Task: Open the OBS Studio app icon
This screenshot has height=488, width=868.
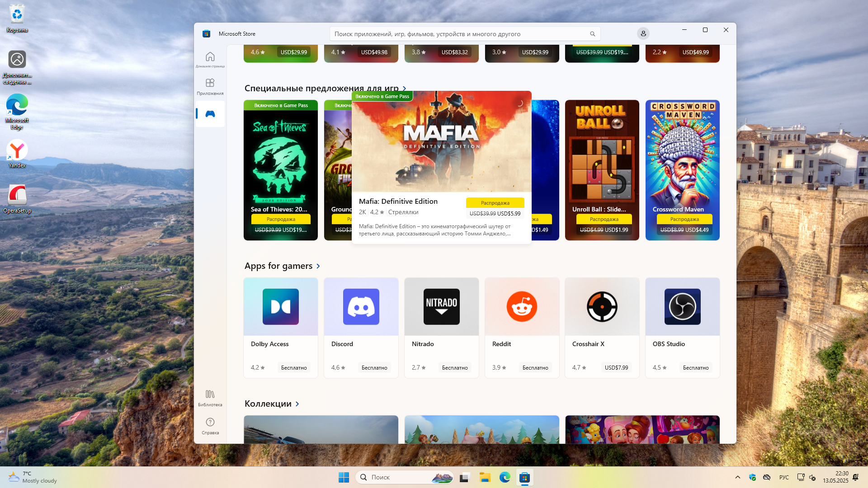Action: 682,307
